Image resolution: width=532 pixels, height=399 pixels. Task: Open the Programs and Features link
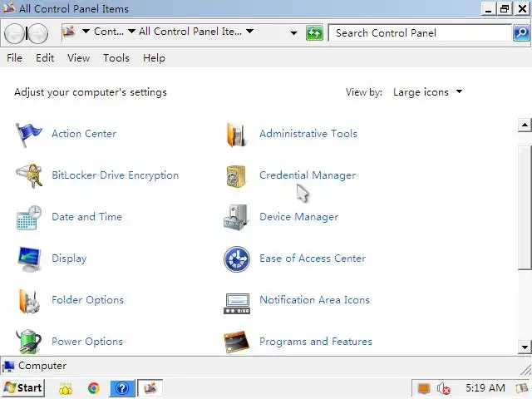316,342
